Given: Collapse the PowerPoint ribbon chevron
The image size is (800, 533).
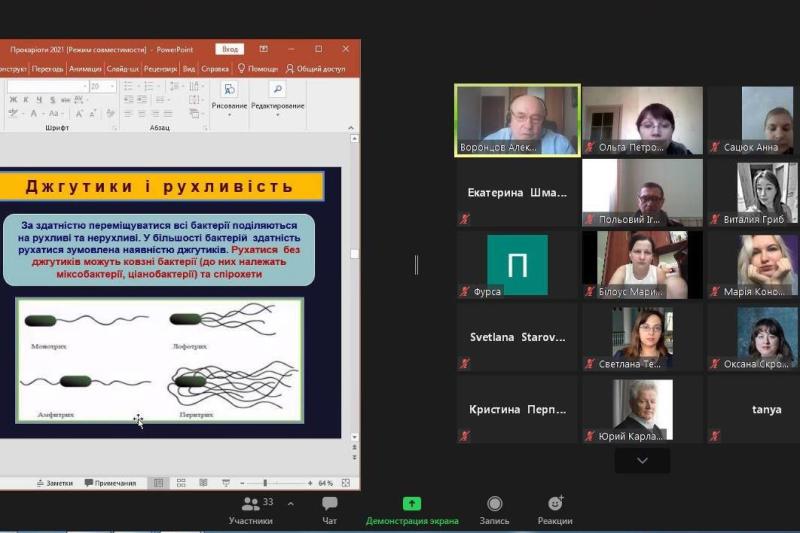Looking at the screenshot, I should click(351, 128).
